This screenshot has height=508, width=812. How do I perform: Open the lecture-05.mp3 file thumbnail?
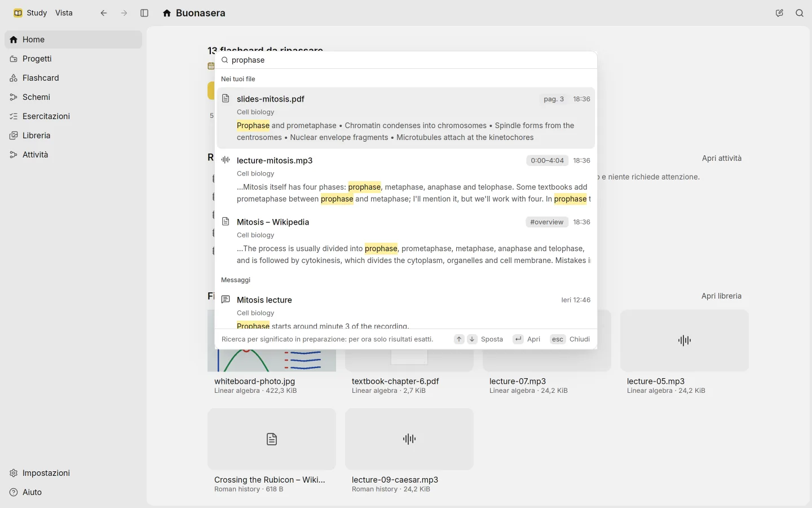[685, 340]
